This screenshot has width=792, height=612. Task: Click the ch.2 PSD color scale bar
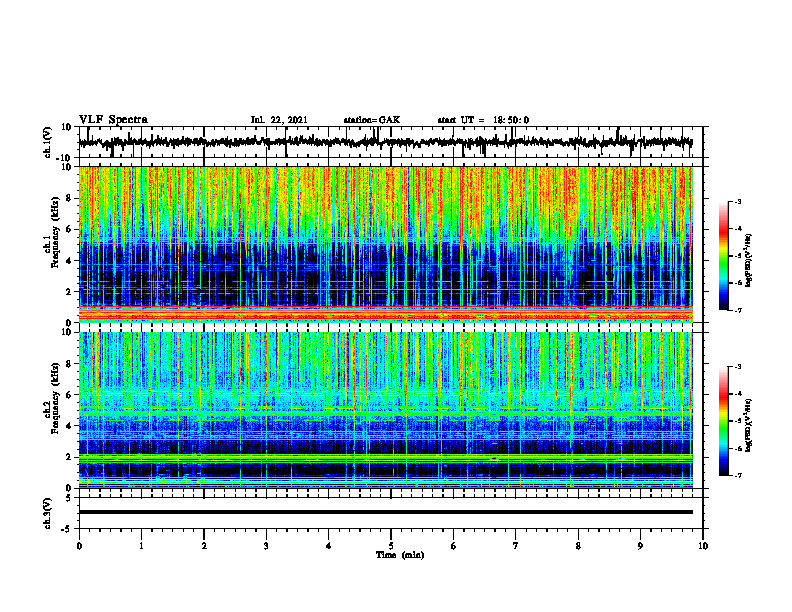point(723,421)
